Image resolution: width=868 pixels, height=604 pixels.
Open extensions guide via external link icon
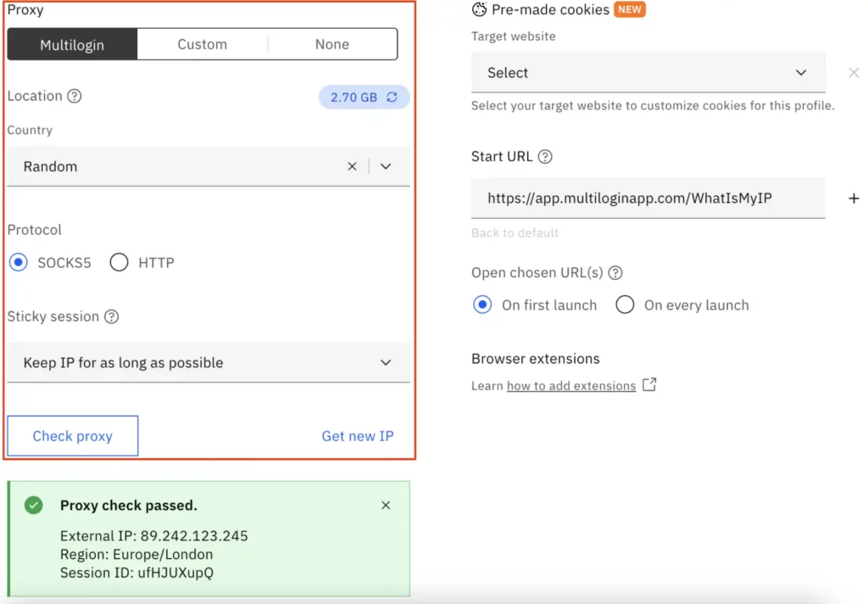(649, 384)
